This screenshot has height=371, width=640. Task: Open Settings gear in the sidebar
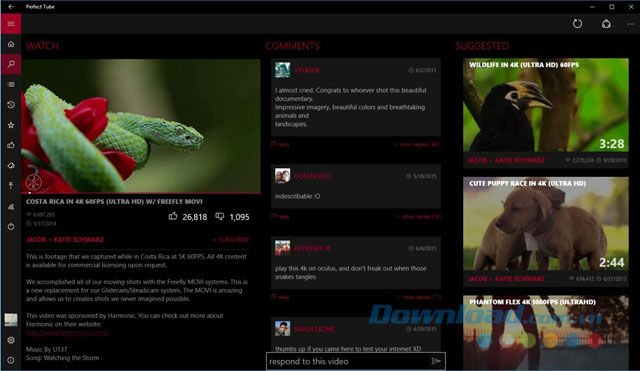coord(11,340)
